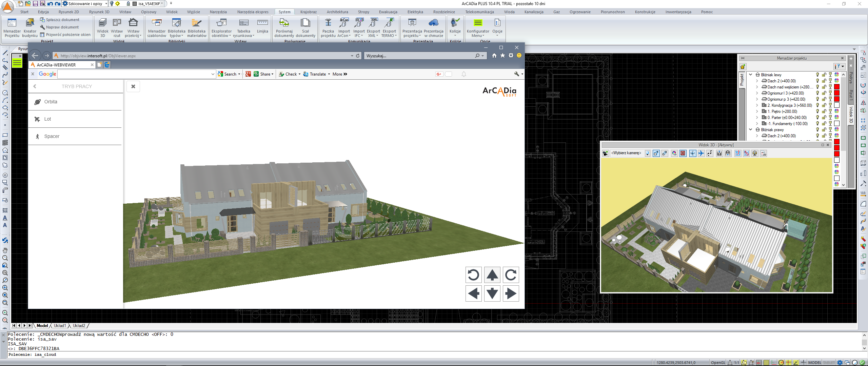
Task: Click camera snapshot icon in Widok 3D
Action: click(755, 153)
